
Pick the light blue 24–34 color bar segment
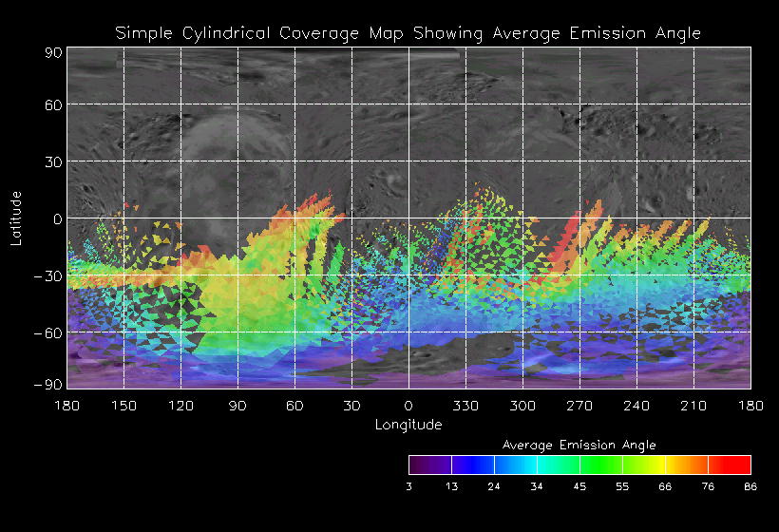516,465
